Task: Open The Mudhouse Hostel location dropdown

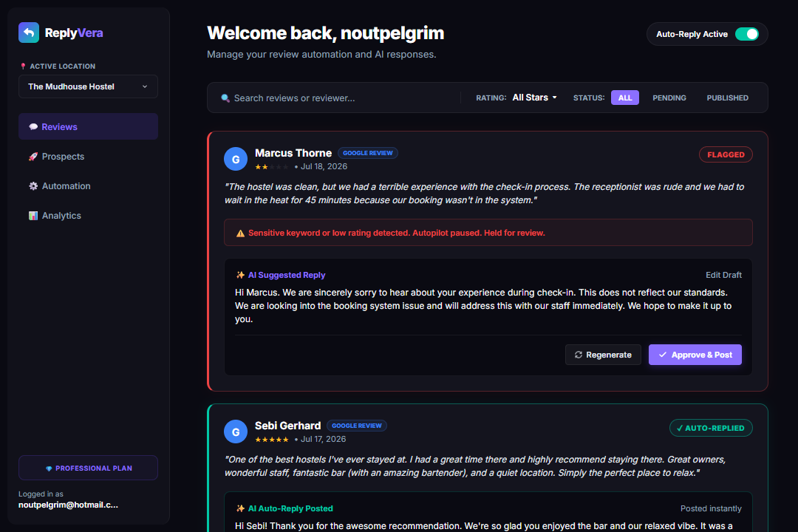Action: 88,86
